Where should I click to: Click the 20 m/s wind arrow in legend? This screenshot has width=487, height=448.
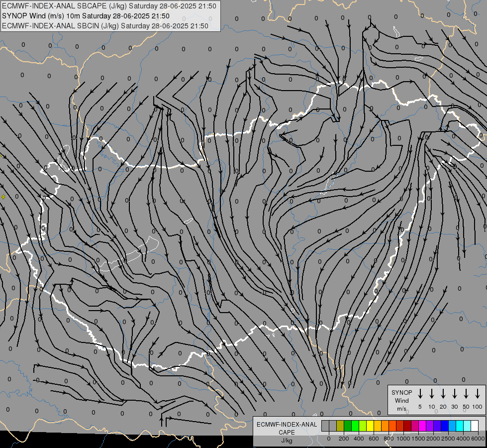pyautogui.click(x=443, y=394)
